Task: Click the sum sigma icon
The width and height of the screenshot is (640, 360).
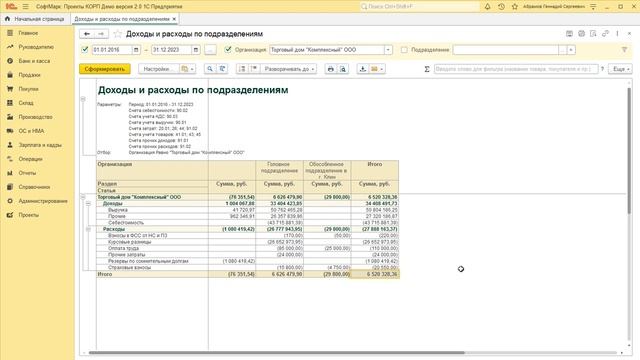Action: [x=427, y=69]
